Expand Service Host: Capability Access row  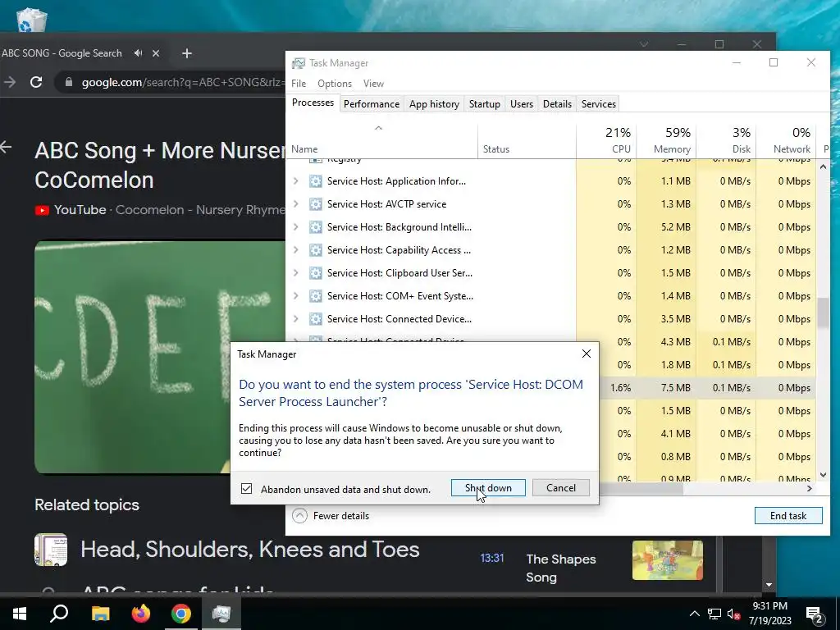[x=295, y=250]
